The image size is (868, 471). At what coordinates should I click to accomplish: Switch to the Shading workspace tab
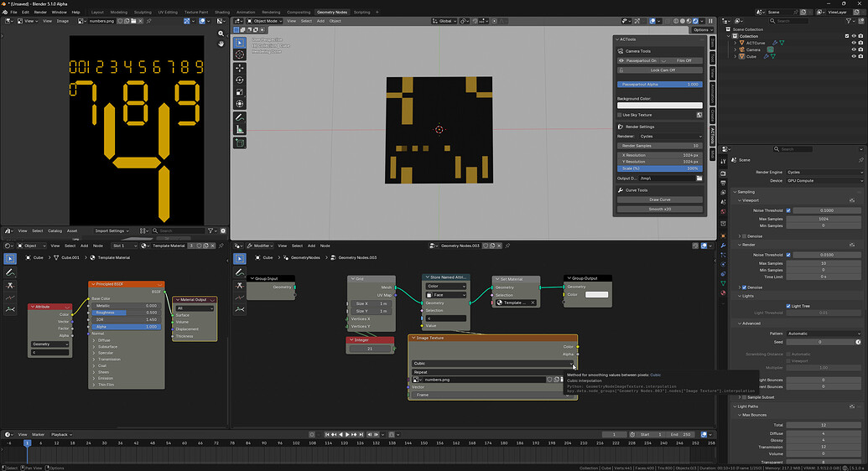click(222, 13)
